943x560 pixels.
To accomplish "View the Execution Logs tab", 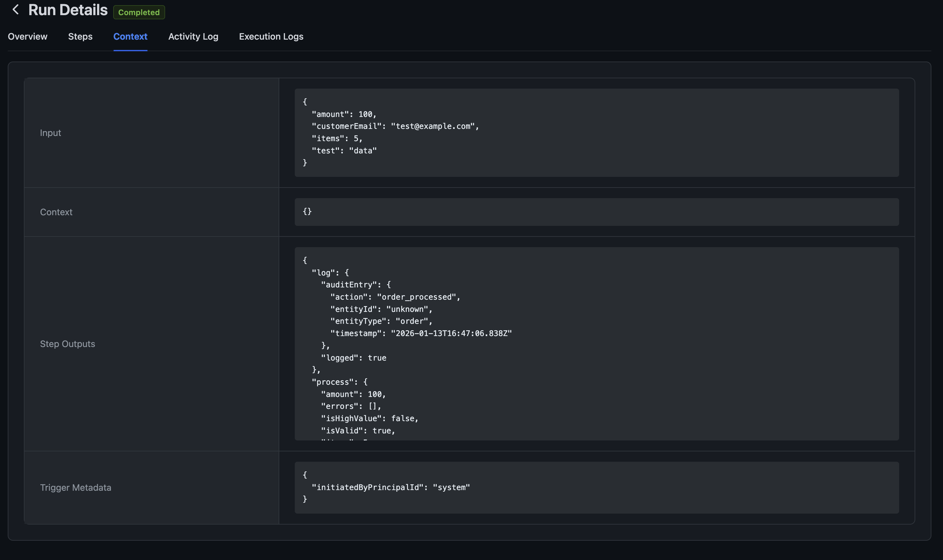I will [271, 37].
